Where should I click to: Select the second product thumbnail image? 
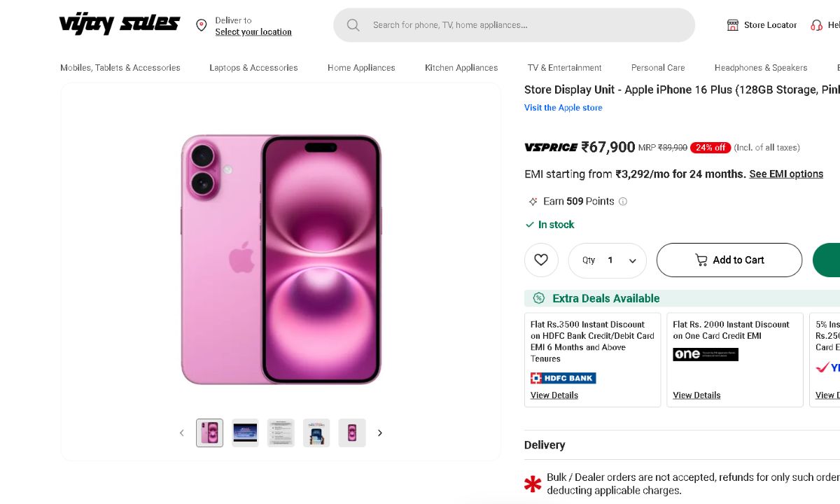click(x=245, y=433)
